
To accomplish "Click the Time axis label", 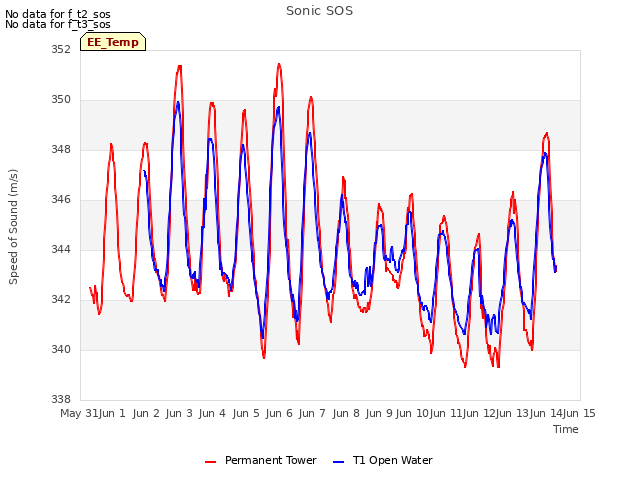I will click(566, 429).
